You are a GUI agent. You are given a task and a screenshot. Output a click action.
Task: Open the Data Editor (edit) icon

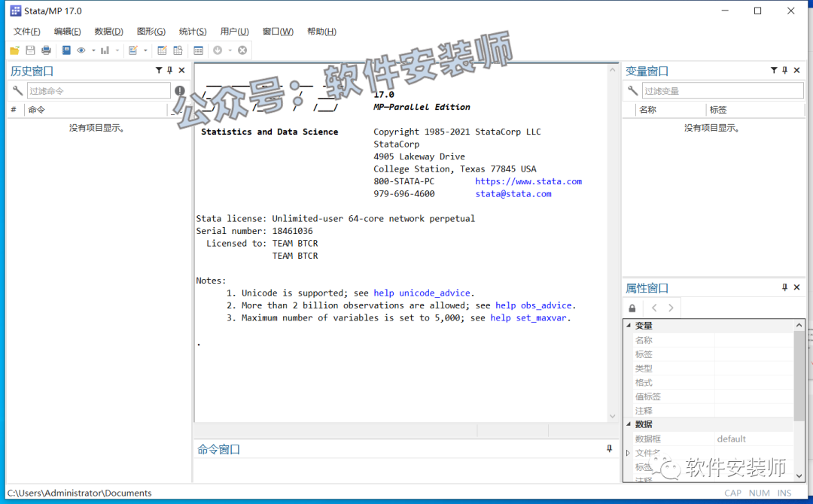tap(162, 50)
